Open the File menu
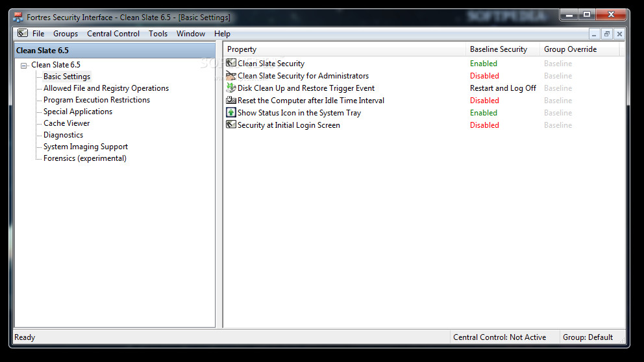The height and width of the screenshot is (362, 644). click(x=38, y=34)
